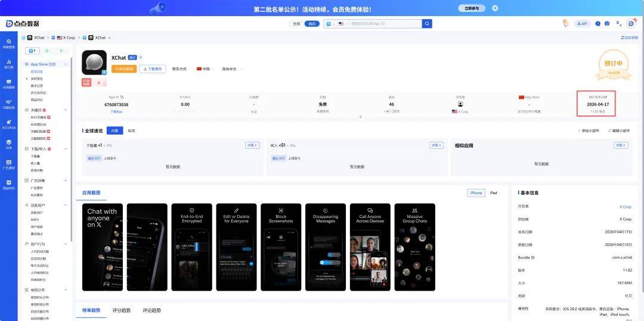The height and width of the screenshot is (321, 644).
Task: Click the orange 关注应用 button
Action: pos(124,69)
